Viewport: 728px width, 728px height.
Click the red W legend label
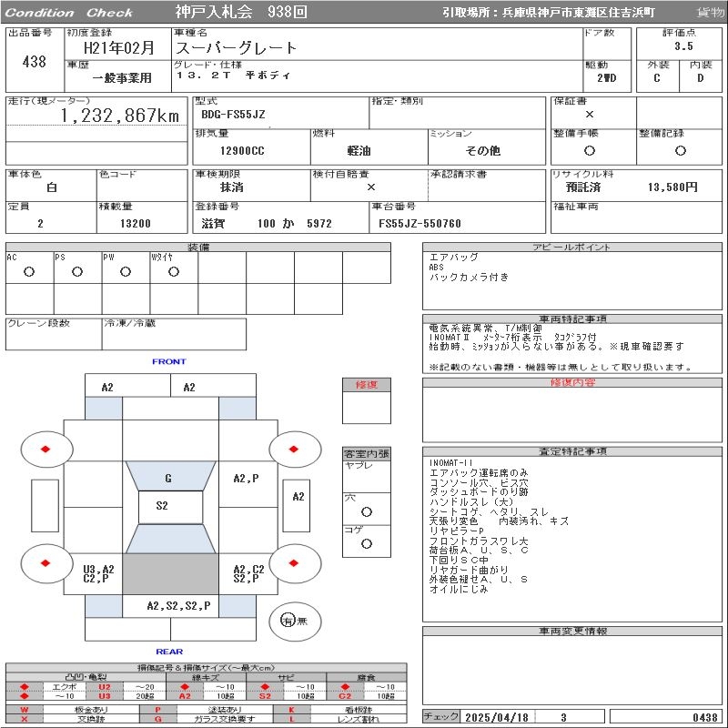tap(25, 710)
